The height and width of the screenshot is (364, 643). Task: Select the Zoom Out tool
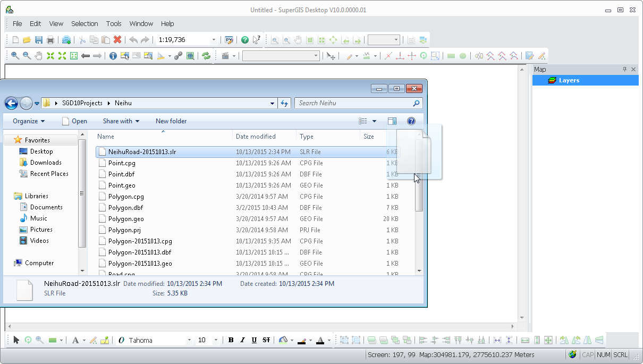[x=27, y=56]
